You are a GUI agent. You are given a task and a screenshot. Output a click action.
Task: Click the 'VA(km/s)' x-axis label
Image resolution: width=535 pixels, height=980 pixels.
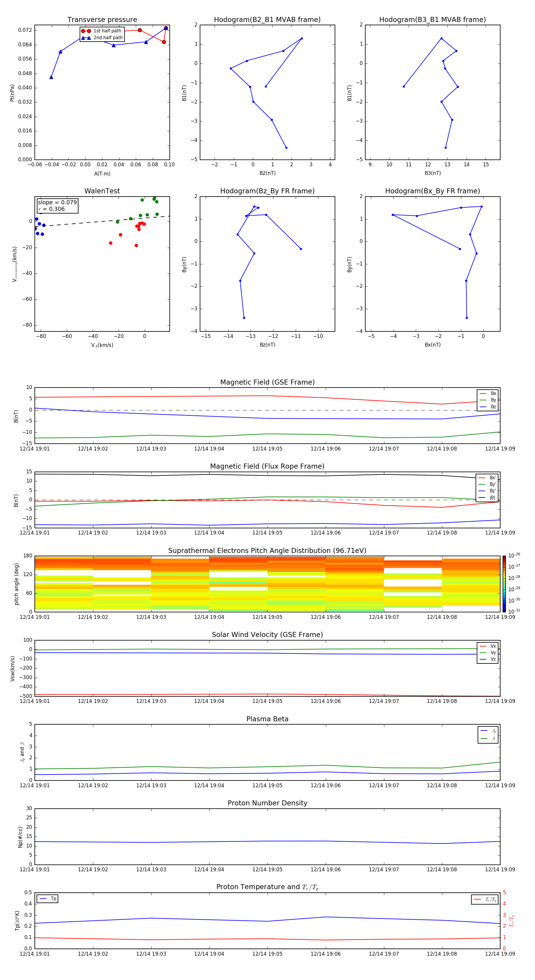coord(102,345)
